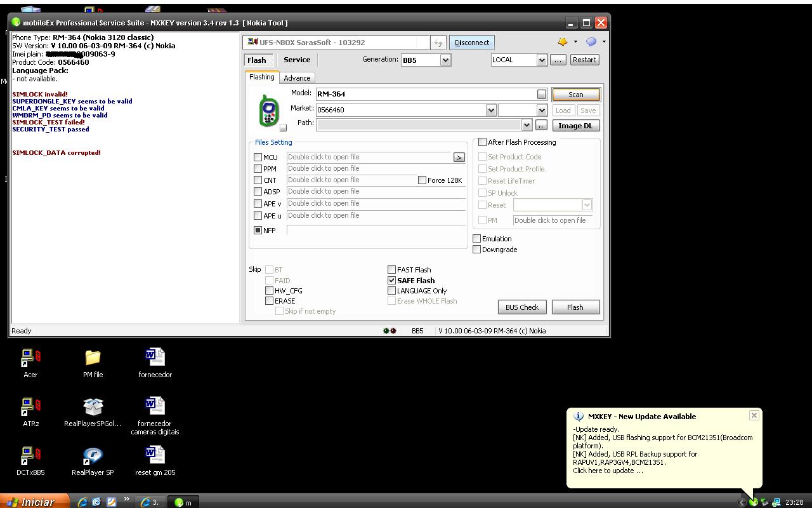Check the Emulation checkbox
This screenshot has width=812, height=508.
tap(476, 239)
